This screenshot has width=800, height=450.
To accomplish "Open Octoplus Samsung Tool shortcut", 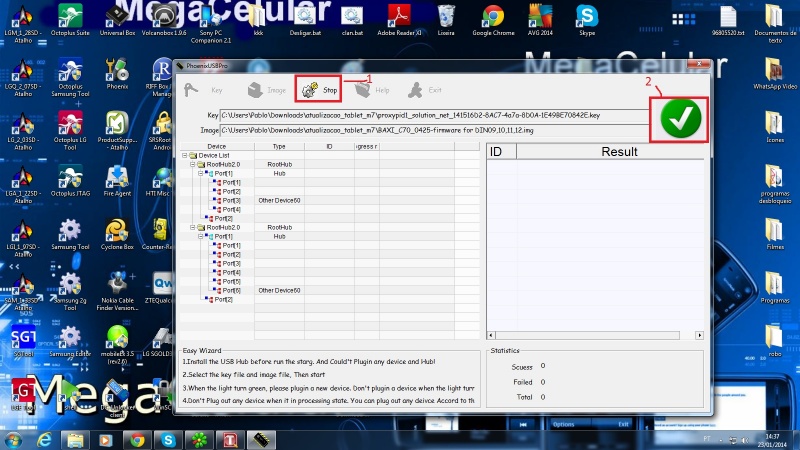I will [x=70, y=78].
